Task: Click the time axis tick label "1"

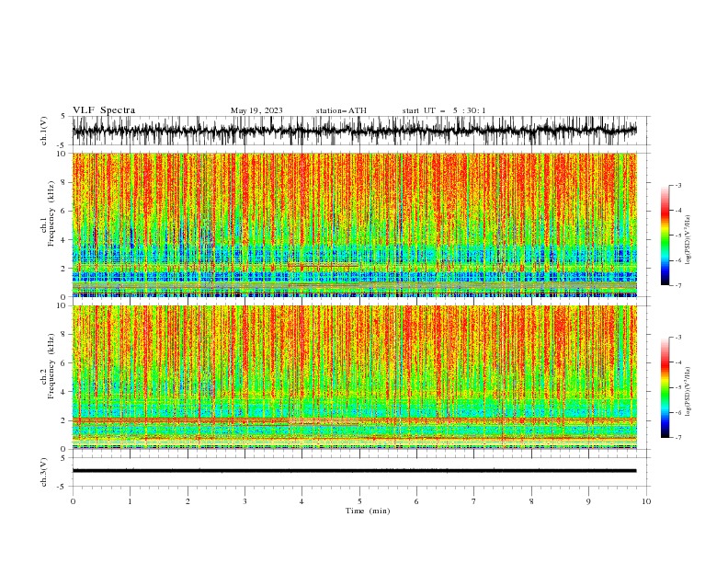Action: 130,501
